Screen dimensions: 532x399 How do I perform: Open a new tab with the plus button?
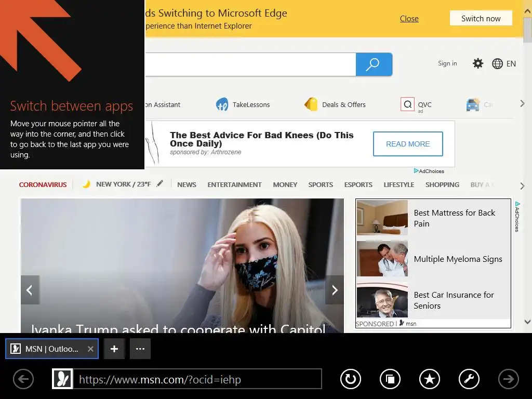pos(114,349)
